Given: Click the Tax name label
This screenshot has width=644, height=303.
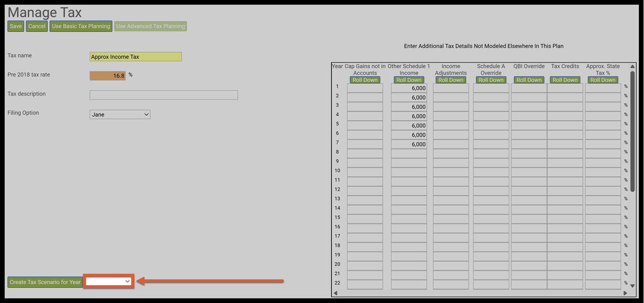Looking at the screenshot, I should (x=20, y=55).
